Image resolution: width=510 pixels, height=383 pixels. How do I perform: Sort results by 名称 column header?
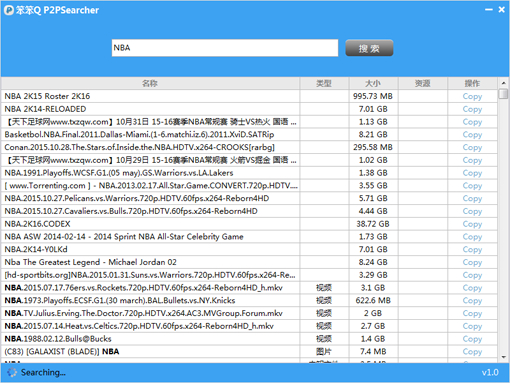pyautogui.click(x=150, y=83)
